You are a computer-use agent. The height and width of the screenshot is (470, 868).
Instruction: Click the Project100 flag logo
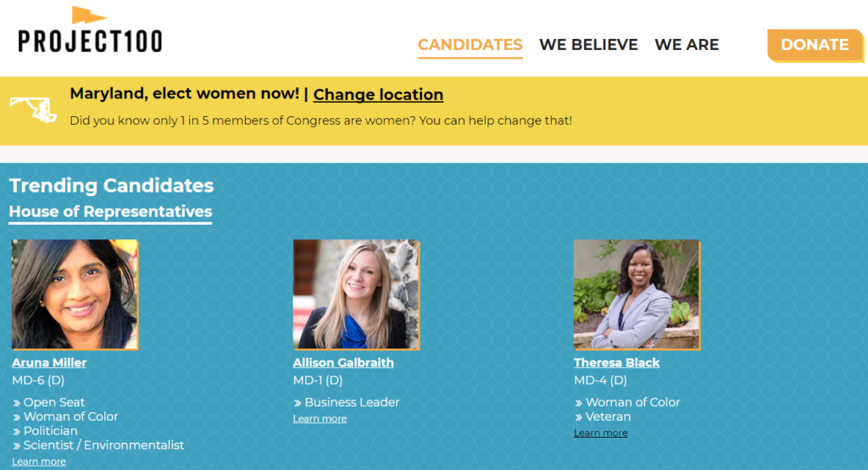pos(90,31)
